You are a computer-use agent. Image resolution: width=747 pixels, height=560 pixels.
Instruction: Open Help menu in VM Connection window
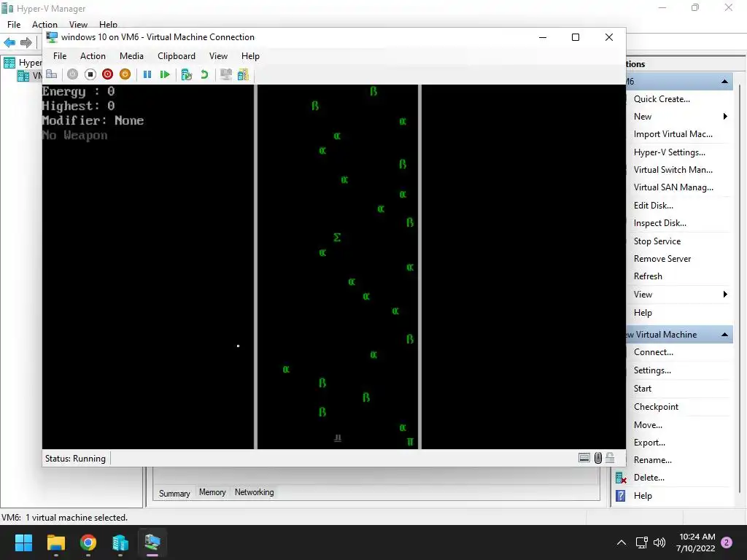point(250,56)
